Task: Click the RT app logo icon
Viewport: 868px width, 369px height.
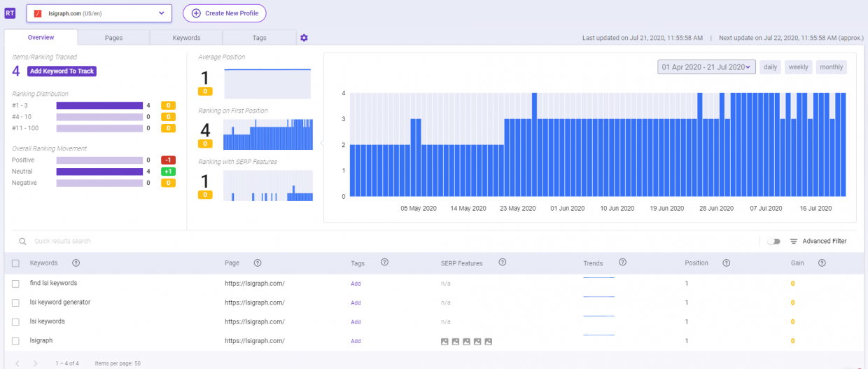Action: pos(10,13)
